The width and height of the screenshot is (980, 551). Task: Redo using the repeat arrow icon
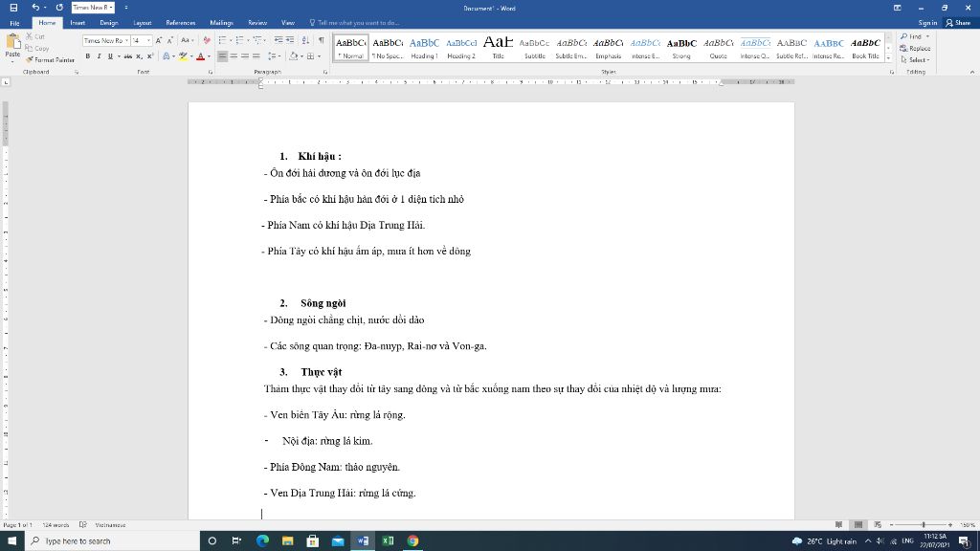[59, 8]
